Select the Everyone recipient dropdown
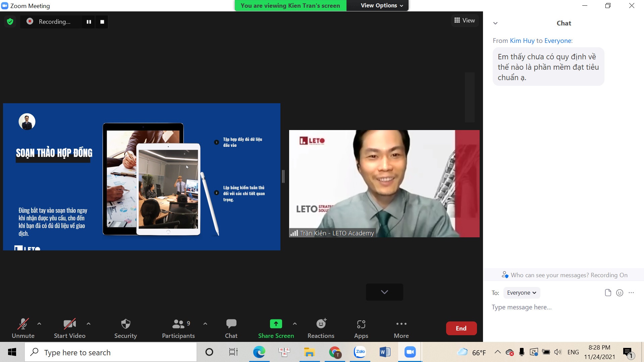 522,293
